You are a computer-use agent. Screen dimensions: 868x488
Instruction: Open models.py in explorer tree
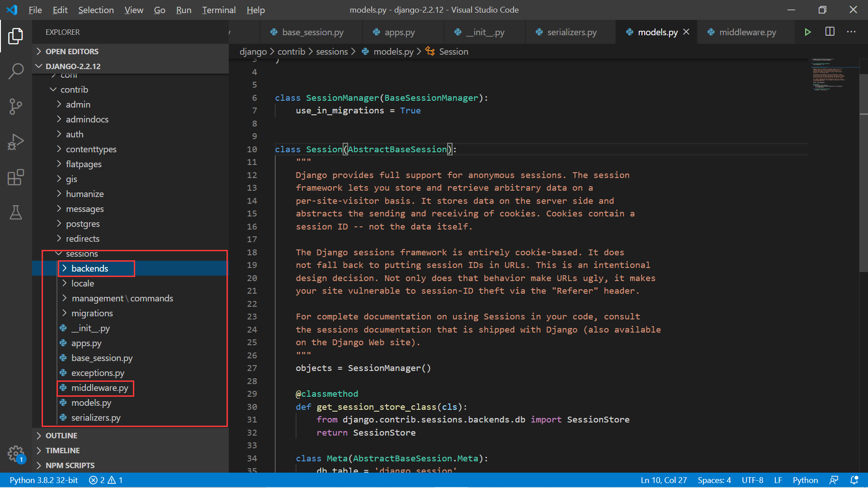coord(91,403)
